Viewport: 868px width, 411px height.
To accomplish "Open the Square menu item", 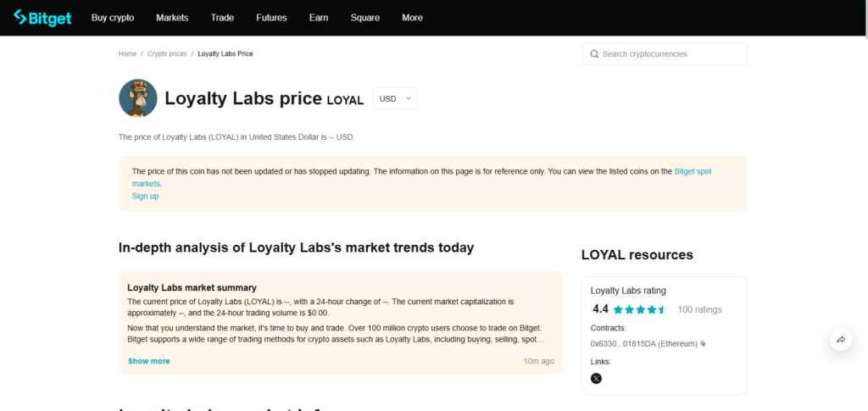I will point(364,18).
